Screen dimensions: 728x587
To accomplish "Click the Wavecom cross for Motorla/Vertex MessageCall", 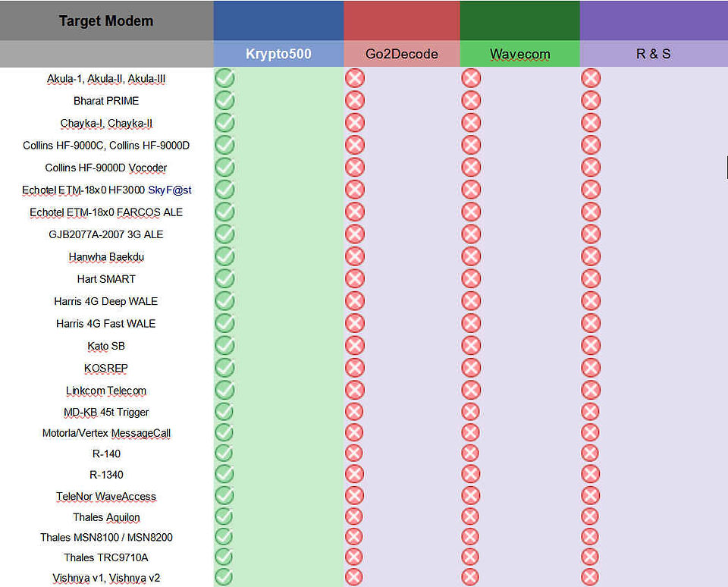I will pyautogui.click(x=470, y=432).
